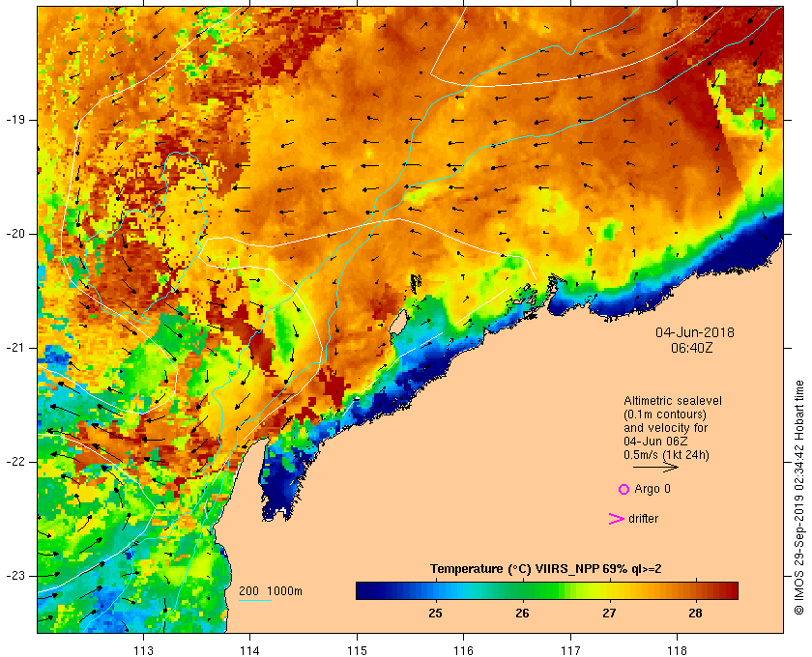Click the longitude axis label 118
Image resolution: width=812 pixels, height=657 pixels.
click(678, 651)
